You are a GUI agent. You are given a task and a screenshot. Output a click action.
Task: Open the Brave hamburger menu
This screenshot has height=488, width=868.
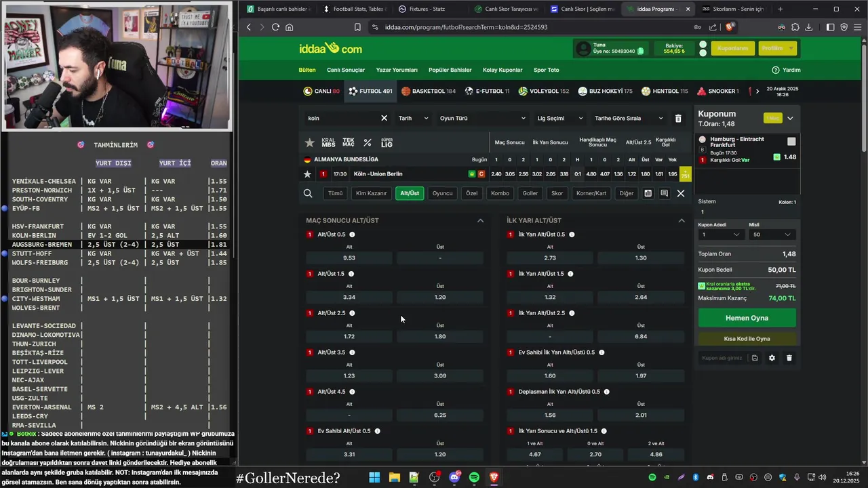click(x=857, y=27)
